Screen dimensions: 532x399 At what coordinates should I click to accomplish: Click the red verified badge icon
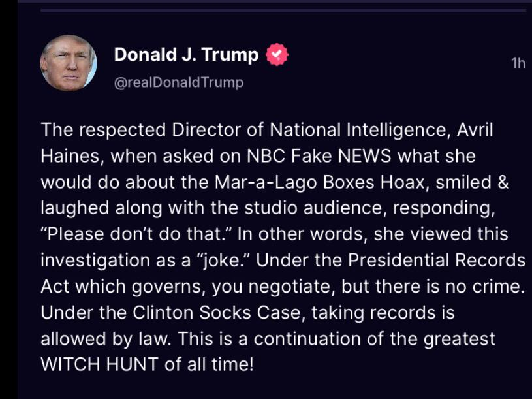(x=277, y=55)
